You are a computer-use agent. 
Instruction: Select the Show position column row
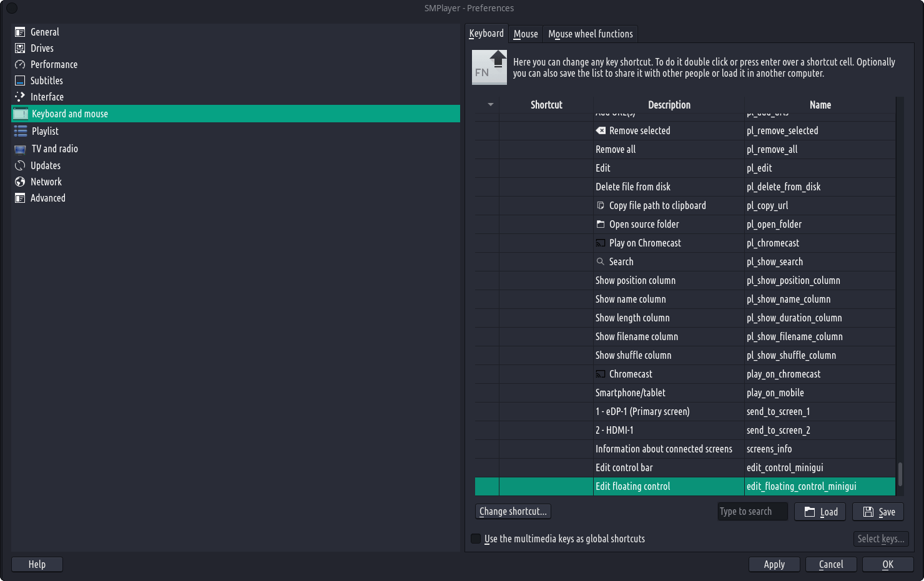click(685, 280)
